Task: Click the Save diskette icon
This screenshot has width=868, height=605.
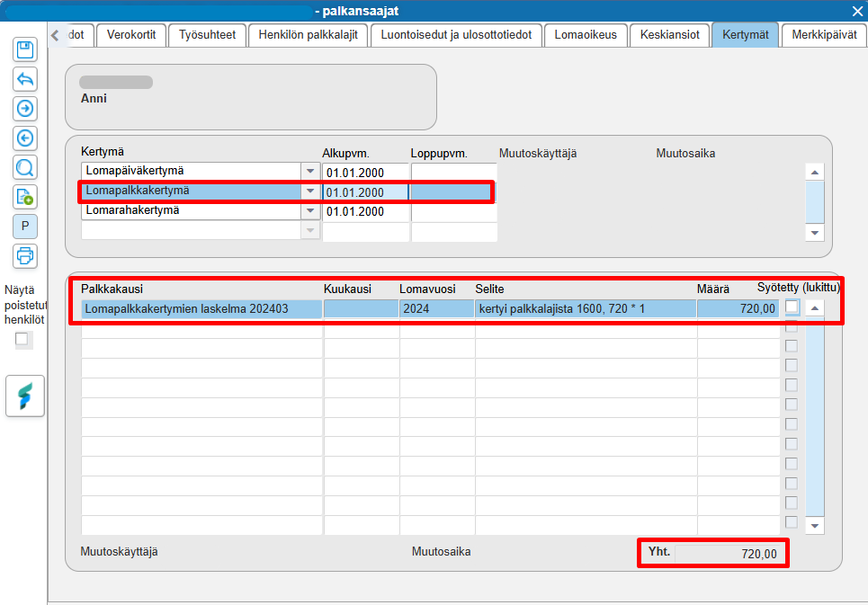Action: [x=25, y=49]
